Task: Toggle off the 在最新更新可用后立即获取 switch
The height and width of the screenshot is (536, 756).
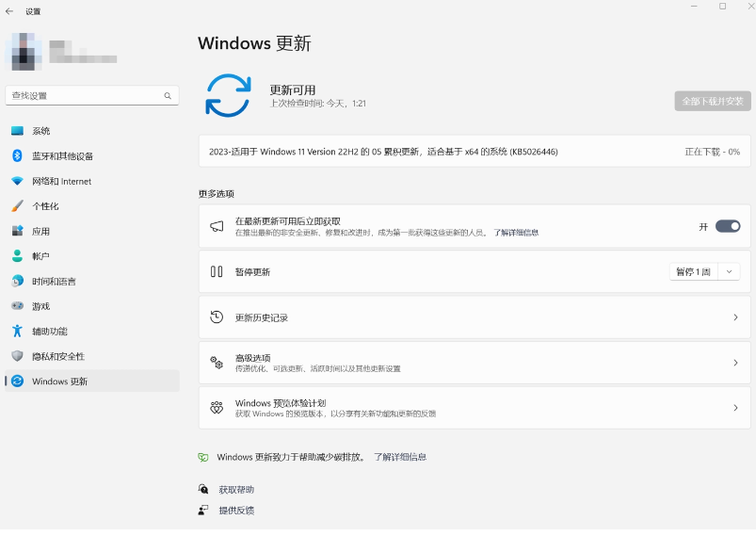Action: pos(728,226)
